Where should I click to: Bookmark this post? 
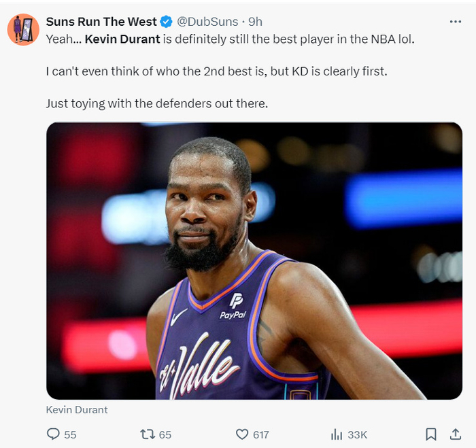(431, 434)
